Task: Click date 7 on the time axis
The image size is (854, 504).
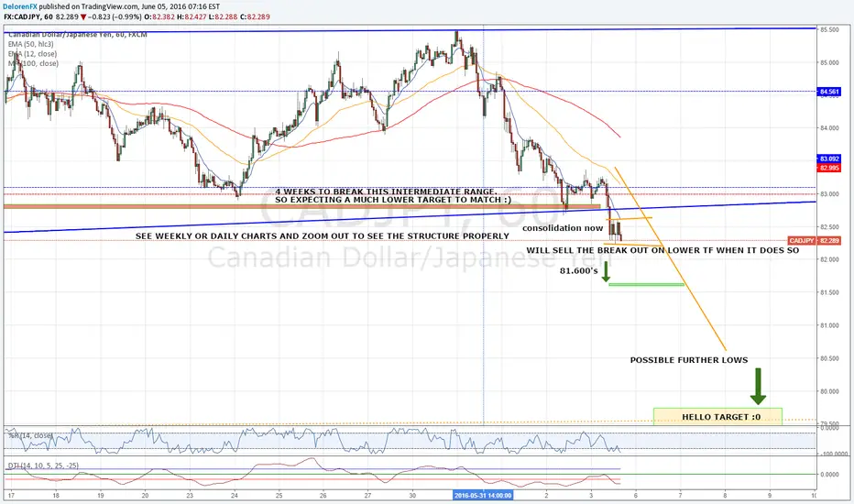Action: [x=680, y=495]
